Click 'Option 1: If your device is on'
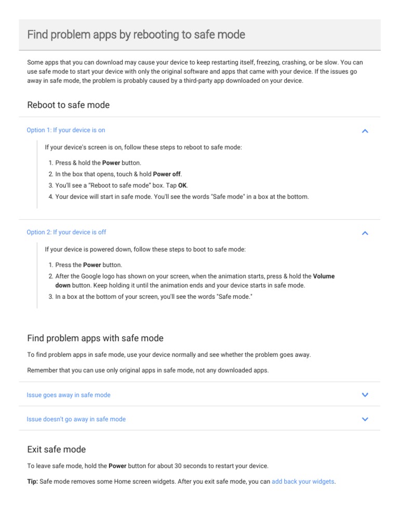Viewport: 399px width, 532px height. (x=66, y=130)
